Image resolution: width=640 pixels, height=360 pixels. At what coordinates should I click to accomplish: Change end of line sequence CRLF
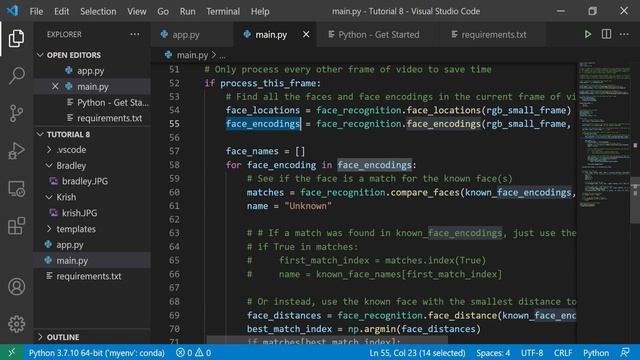[563, 353]
